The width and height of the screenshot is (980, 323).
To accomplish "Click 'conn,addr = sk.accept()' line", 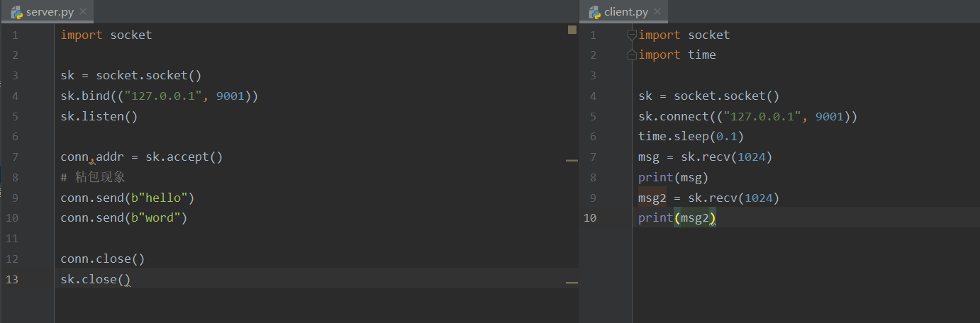I will point(142,157).
